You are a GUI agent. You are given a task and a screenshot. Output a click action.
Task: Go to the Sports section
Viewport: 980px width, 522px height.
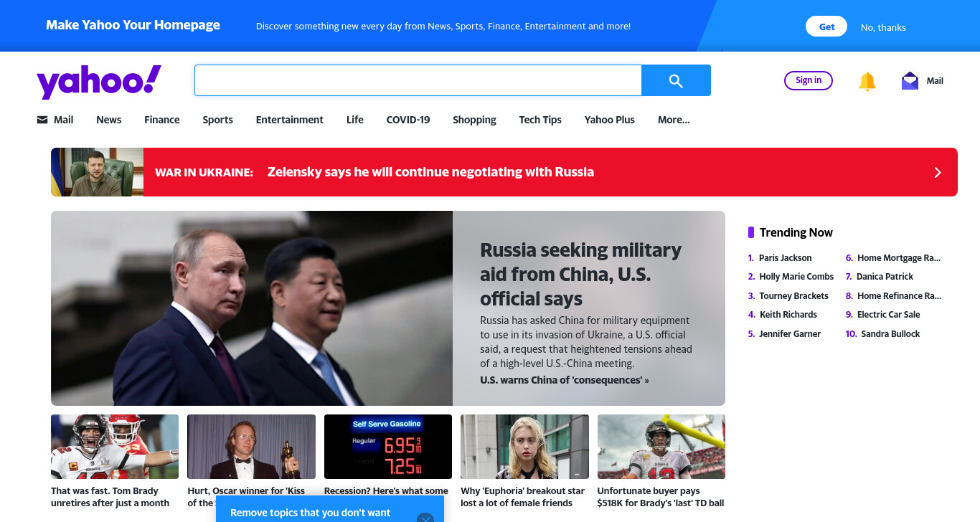coord(217,120)
